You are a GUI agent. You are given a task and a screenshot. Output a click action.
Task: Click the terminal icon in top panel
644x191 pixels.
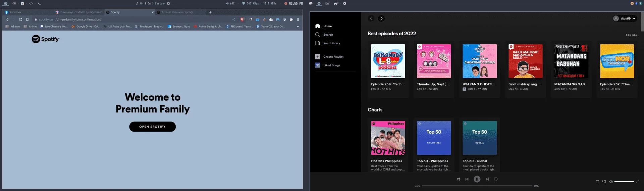coord(39,3)
